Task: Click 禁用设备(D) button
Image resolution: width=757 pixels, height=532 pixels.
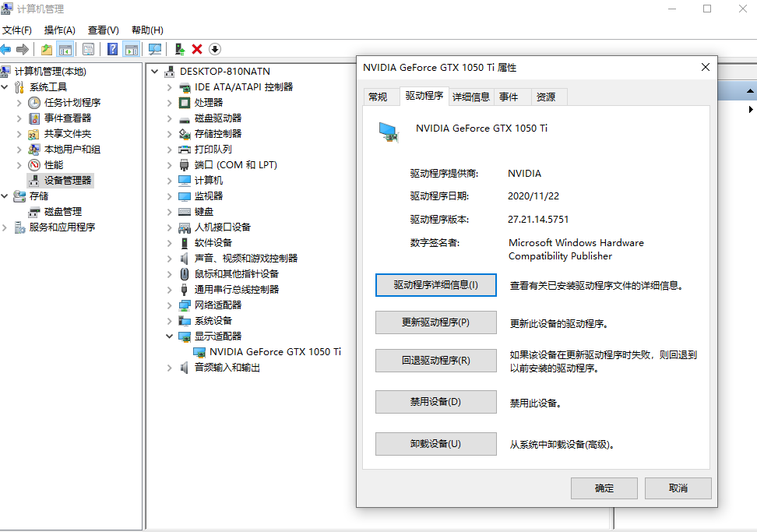Action: 436,402
